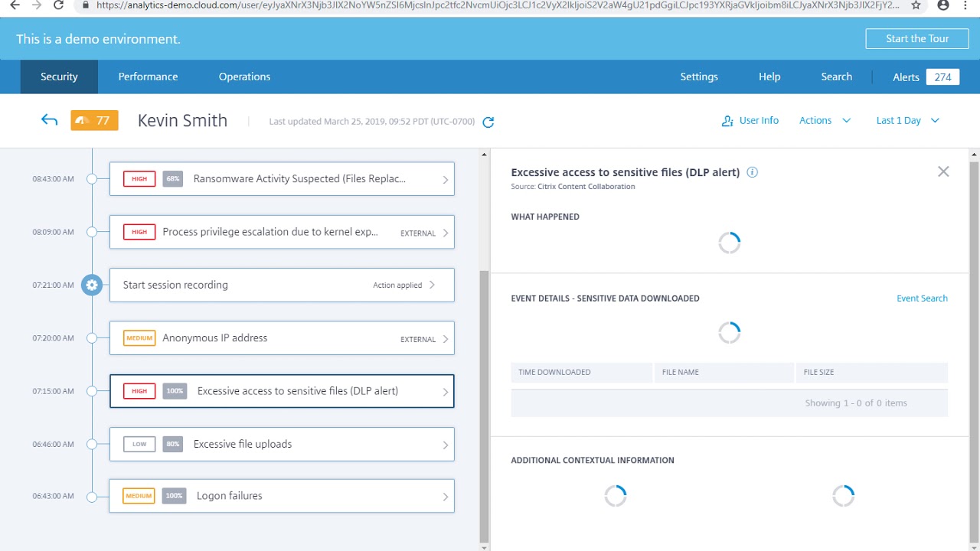Click the Kevin Smith user name
Image resolution: width=980 pixels, height=551 pixels.
pos(182,121)
